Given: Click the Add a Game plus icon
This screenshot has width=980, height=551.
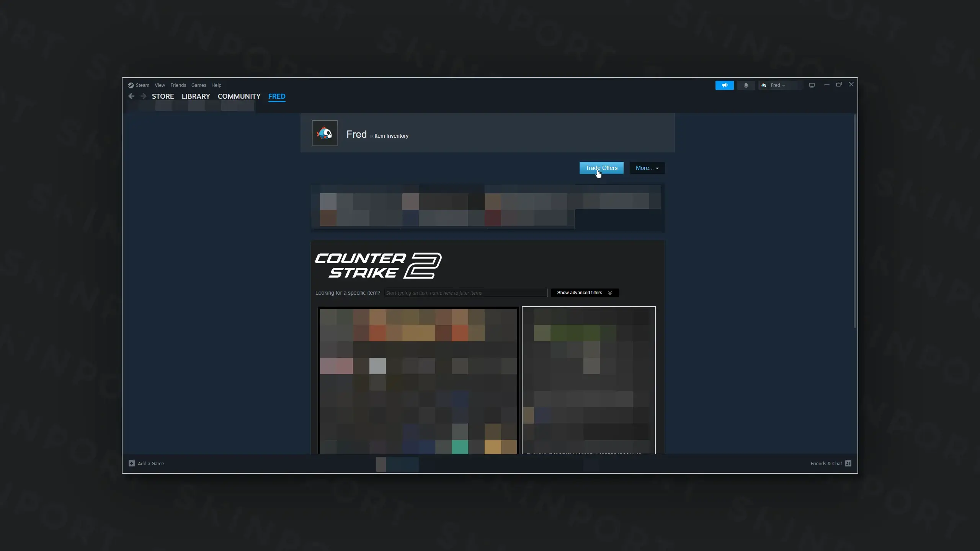Looking at the screenshot, I should (132, 463).
